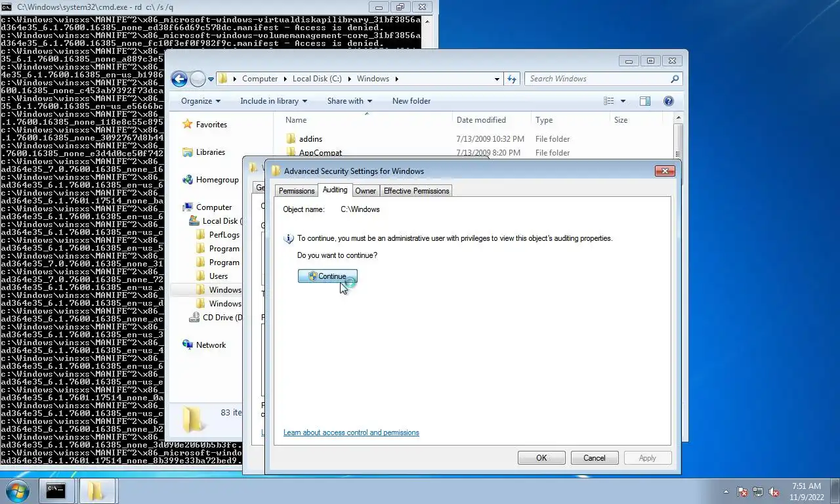Select Homegroup in navigation pane
Image resolution: width=840 pixels, height=504 pixels.
coord(217,180)
